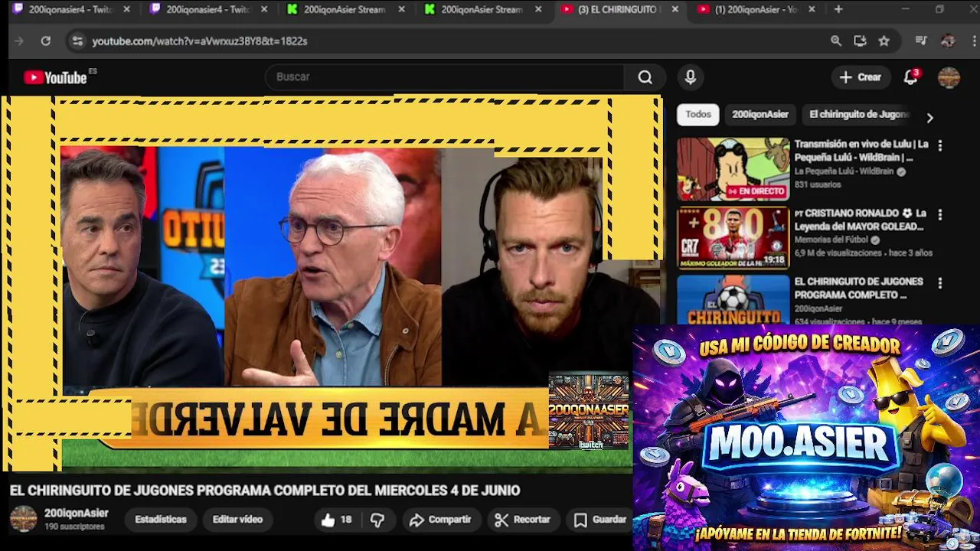The image size is (980, 551).
Task: Focus the Buscar search field
Action: click(x=445, y=77)
